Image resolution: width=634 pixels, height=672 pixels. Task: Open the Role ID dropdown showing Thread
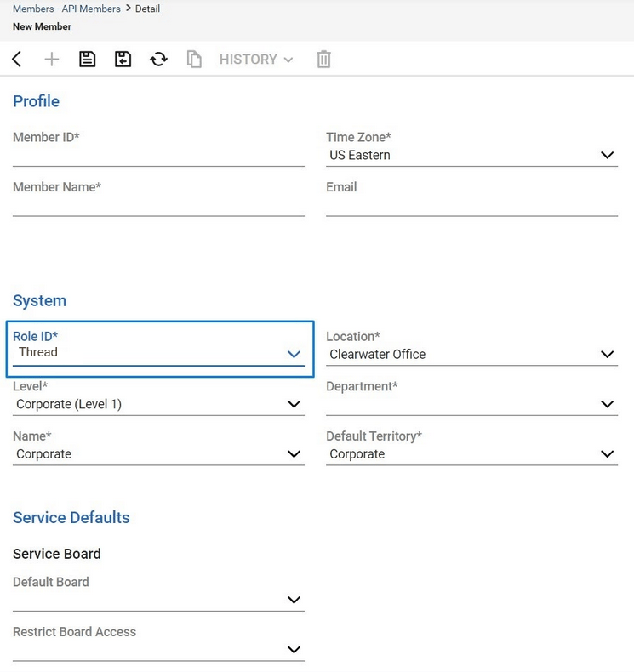(x=158, y=354)
